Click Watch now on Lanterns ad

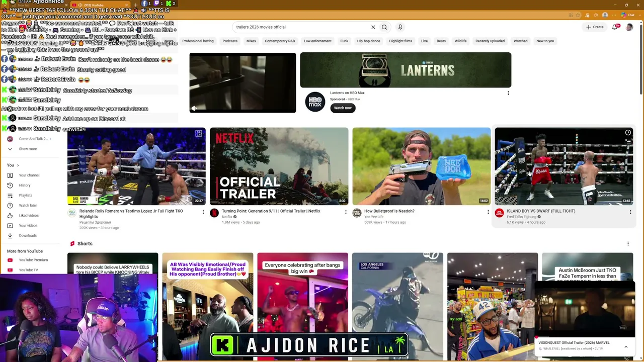[x=343, y=108]
